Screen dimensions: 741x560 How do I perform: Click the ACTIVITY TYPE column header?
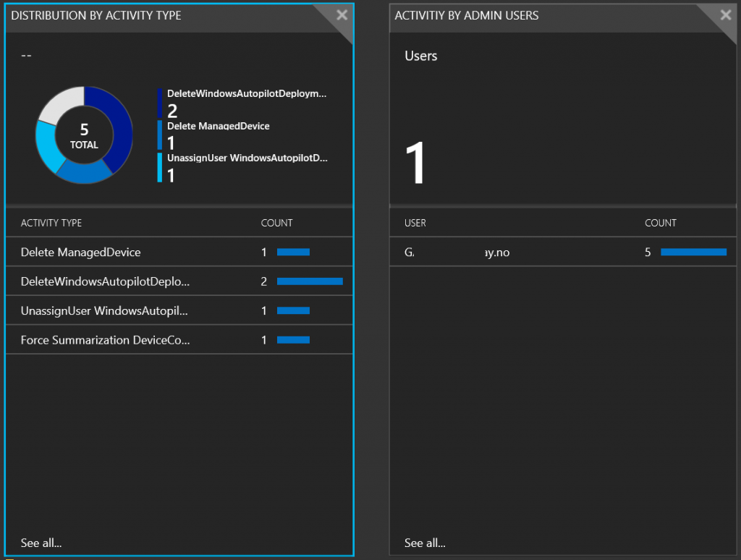pos(51,223)
